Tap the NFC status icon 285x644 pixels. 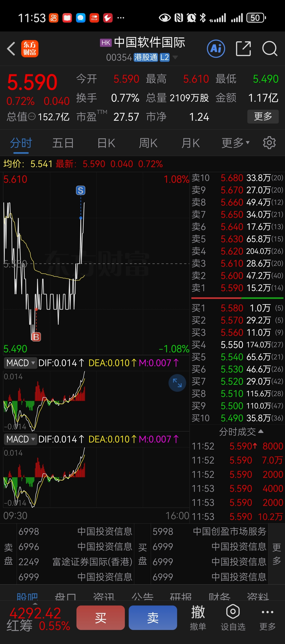[x=179, y=18]
